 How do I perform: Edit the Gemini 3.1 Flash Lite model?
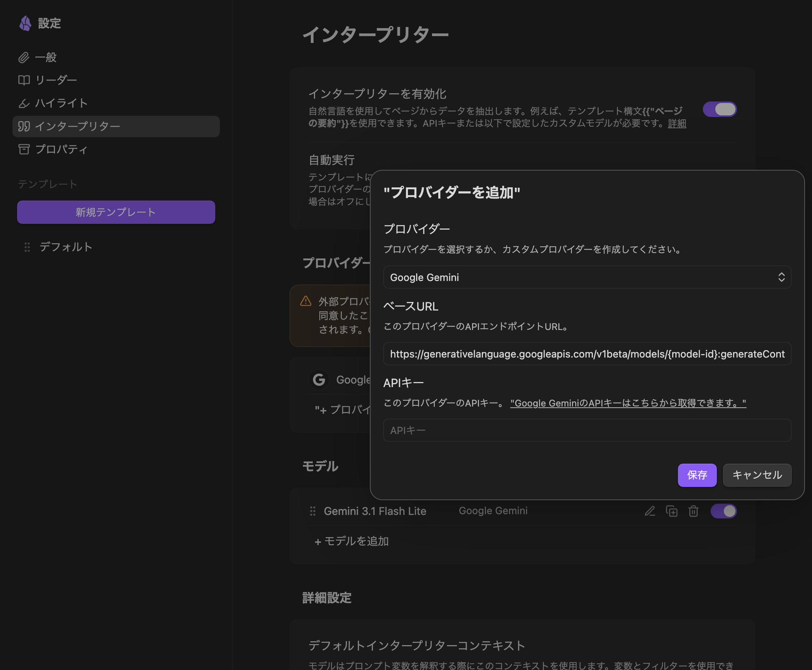[650, 511]
